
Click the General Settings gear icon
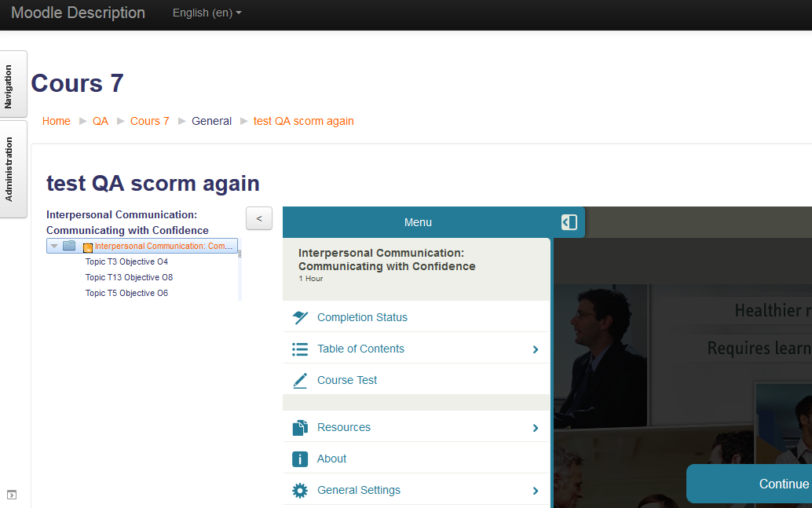300,491
